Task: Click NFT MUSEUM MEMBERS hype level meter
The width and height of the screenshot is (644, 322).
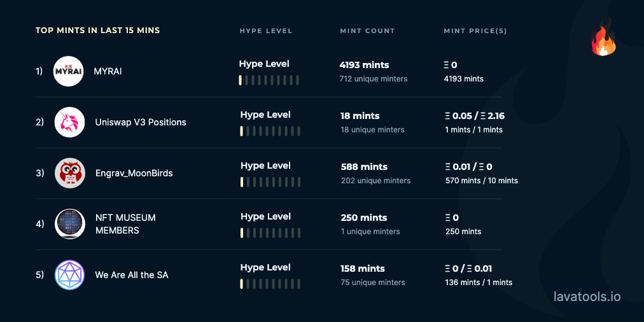Action: click(x=270, y=233)
